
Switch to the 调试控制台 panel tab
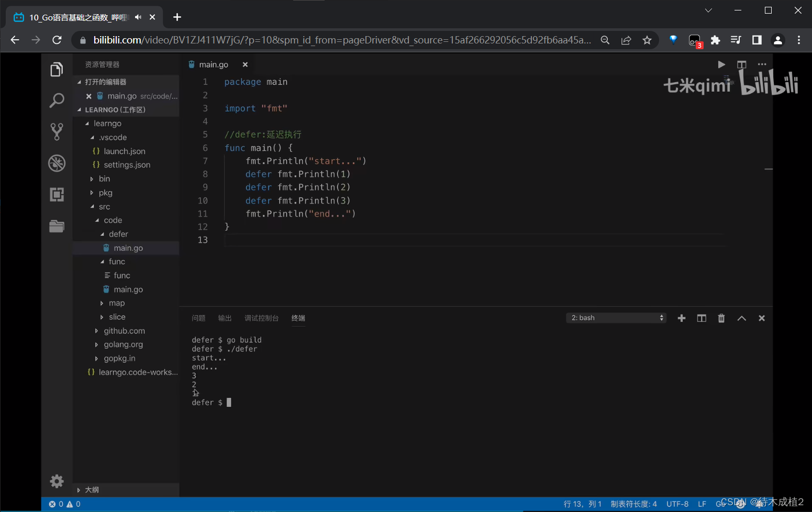(x=262, y=318)
